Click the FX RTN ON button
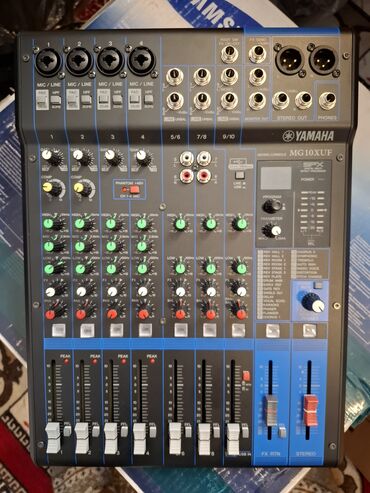 (x=272, y=331)
